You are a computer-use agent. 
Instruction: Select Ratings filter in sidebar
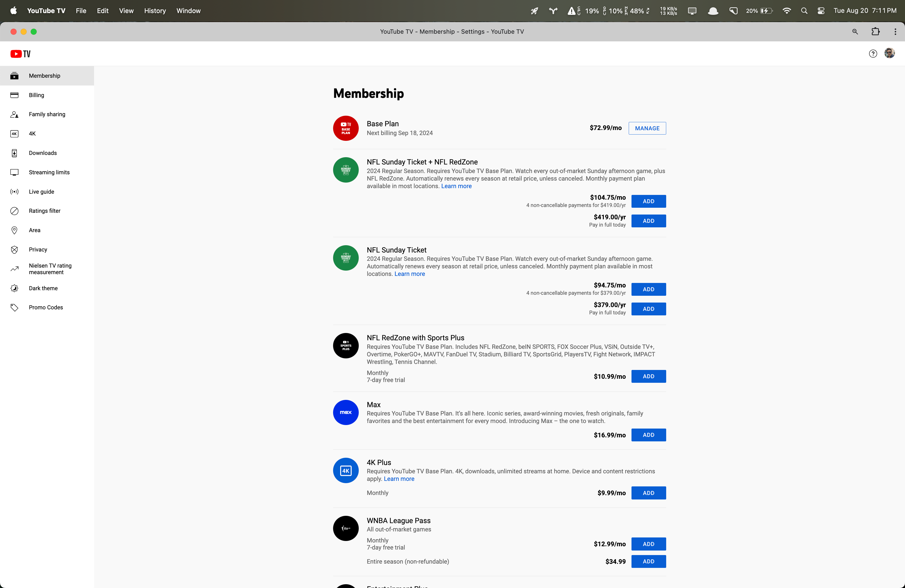(x=44, y=211)
